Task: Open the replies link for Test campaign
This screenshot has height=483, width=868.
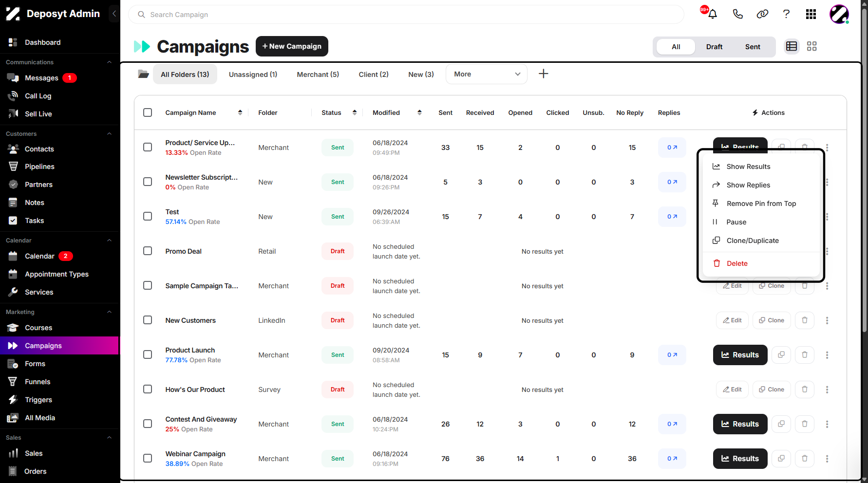Action: [672, 217]
